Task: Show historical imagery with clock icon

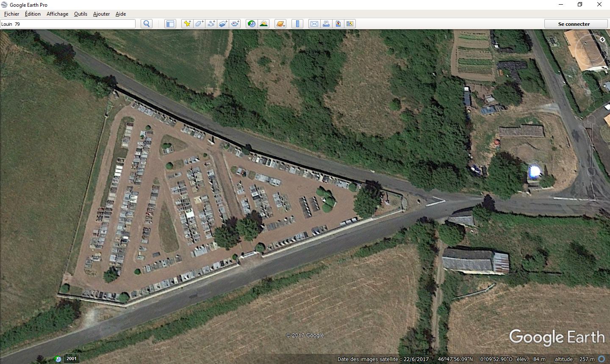Action: point(252,24)
